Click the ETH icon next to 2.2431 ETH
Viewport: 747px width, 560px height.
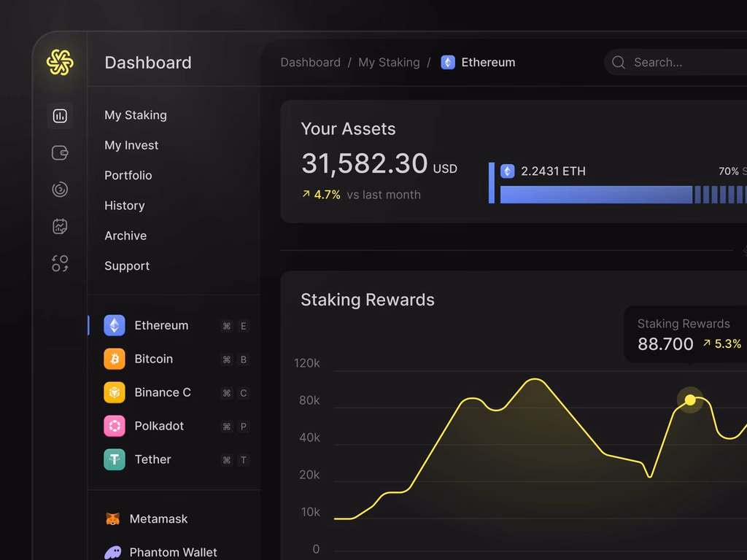pos(508,171)
